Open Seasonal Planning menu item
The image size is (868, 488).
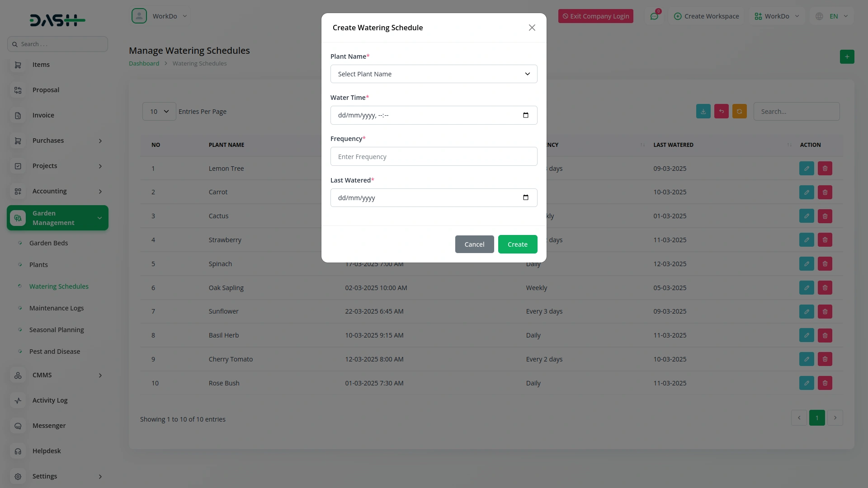point(57,330)
